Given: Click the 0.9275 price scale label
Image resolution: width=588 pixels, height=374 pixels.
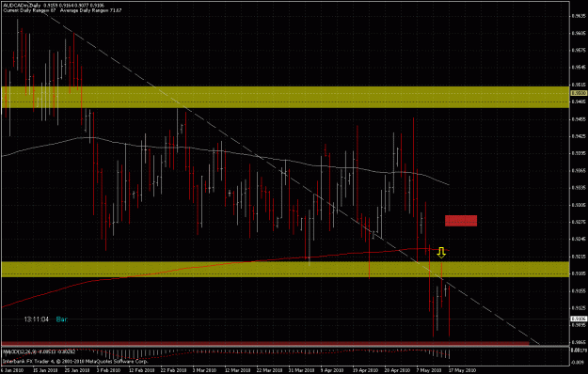Looking at the screenshot, I should coord(579,222).
